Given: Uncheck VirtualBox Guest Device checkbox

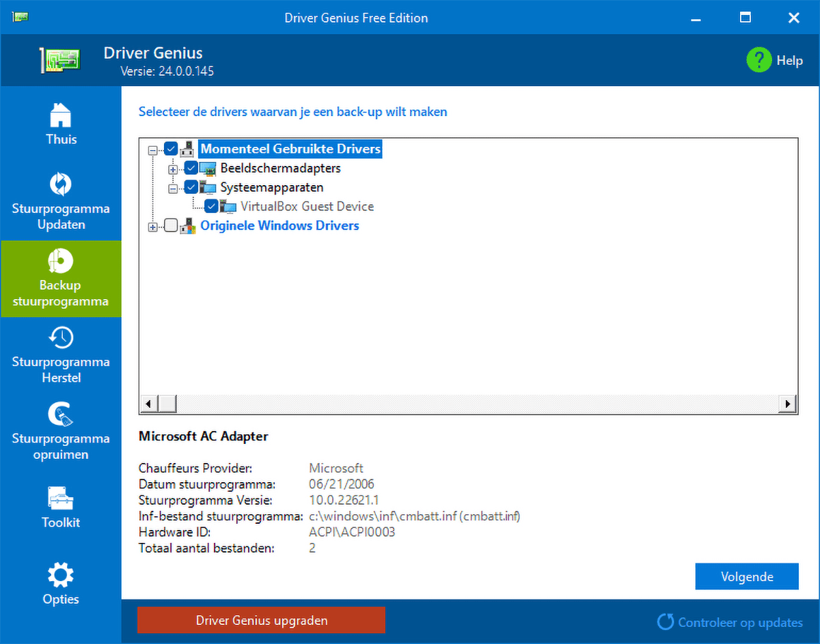Looking at the screenshot, I should pos(212,206).
